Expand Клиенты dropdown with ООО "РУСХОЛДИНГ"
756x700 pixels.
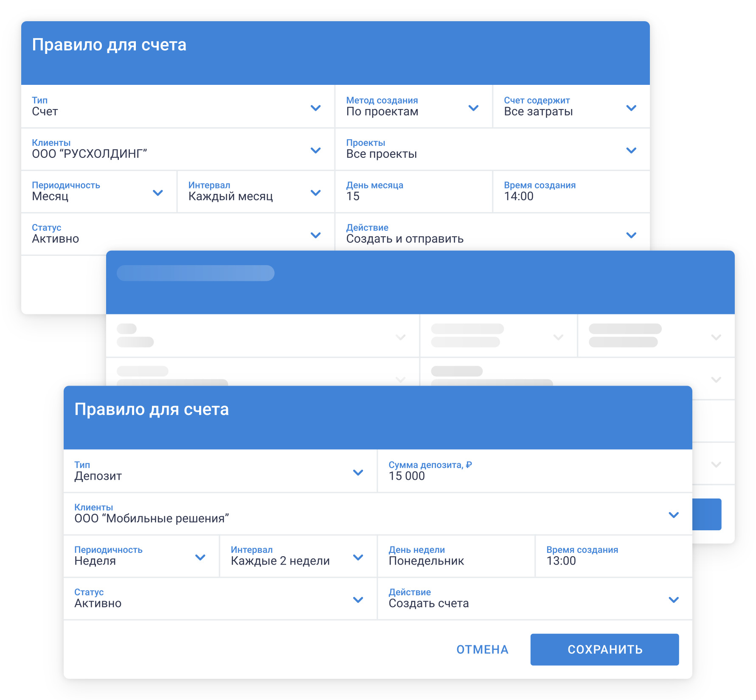point(177,149)
